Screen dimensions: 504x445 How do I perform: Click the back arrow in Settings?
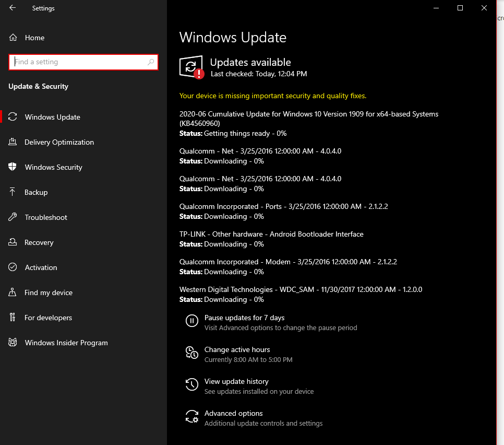[x=13, y=8]
